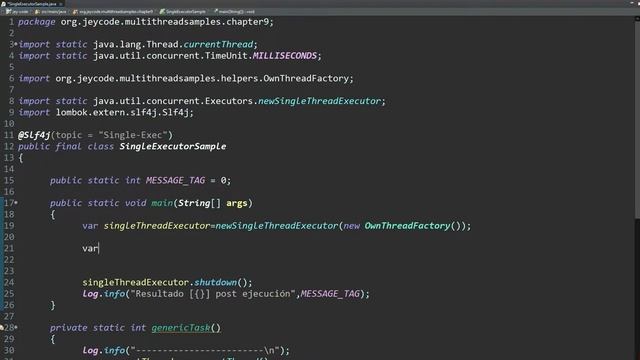Click 'MILLISECONDS' in the TimeUnit import
The width and height of the screenshot is (640, 360).
284,56
